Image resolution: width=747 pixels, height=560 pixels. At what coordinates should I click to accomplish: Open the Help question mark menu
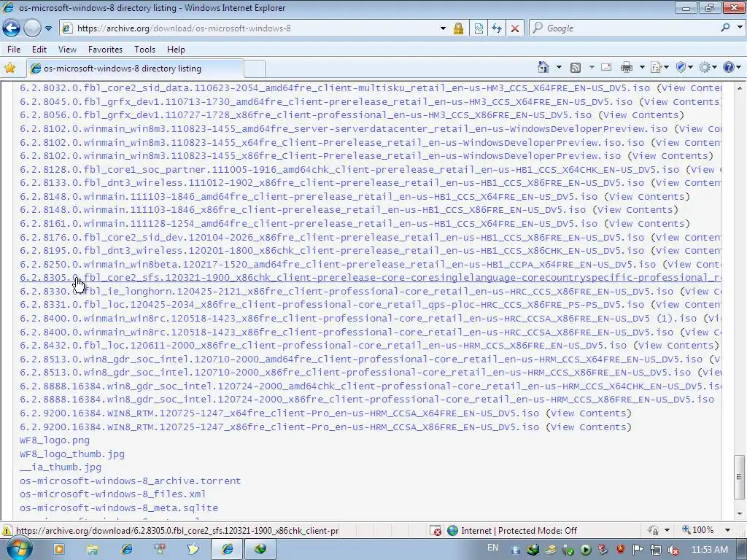point(732,68)
